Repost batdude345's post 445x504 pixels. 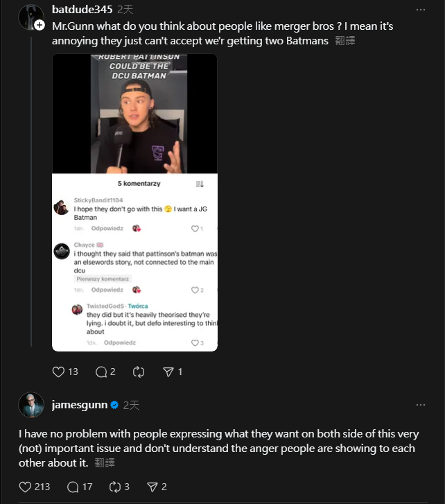(x=139, y=372)
